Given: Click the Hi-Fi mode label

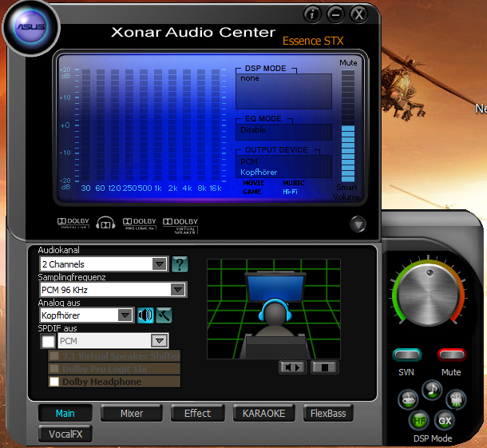Looking at the screenshot, I should click(x=290, y=192).
